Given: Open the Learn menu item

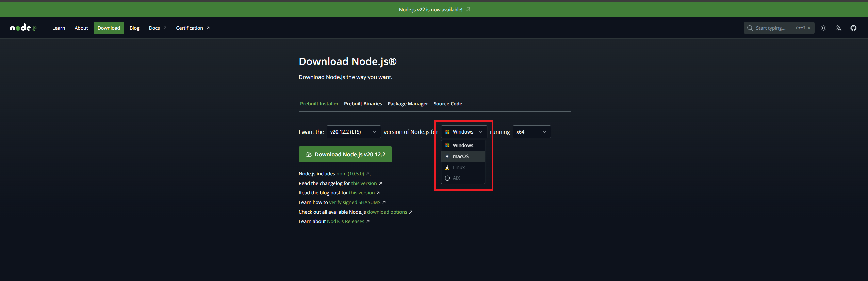Looking at the screenshot, I should pyautogui.click(x=59, y=28).
